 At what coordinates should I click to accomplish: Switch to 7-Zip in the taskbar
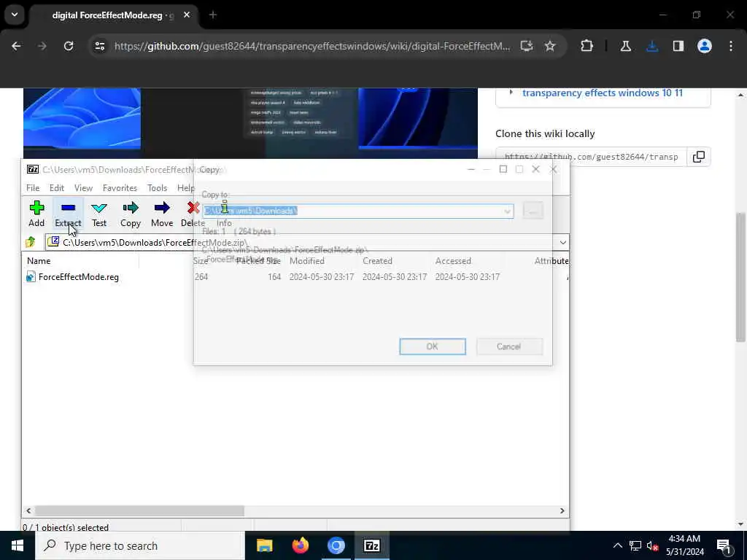coord(371,545)
